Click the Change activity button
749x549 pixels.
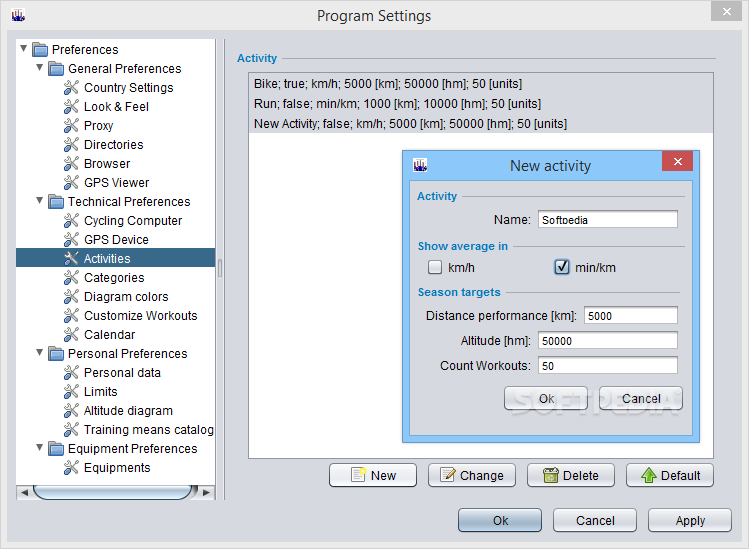click(472, 475)
